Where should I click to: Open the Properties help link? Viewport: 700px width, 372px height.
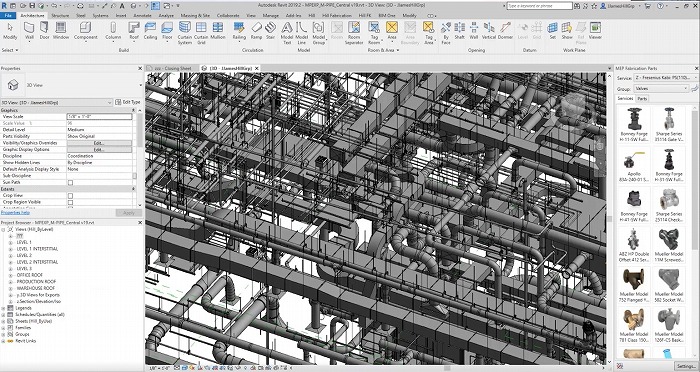coord(15,213)
